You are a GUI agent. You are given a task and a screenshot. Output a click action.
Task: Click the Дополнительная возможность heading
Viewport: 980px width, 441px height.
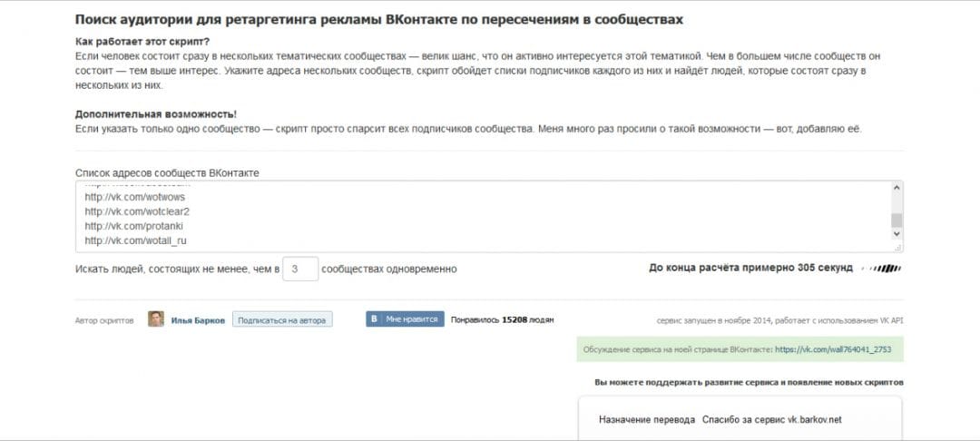click(x=156, y=114)
